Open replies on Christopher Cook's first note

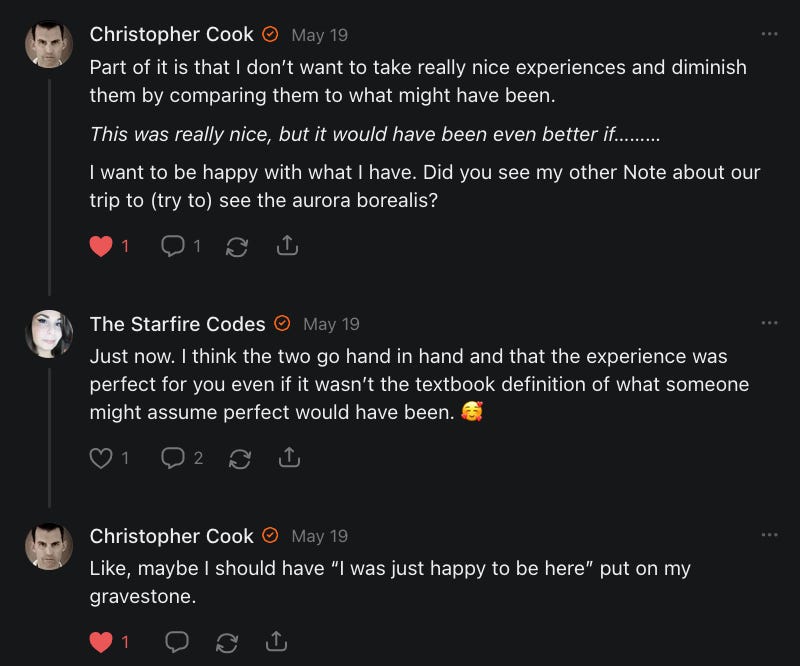tap(172, 245)
